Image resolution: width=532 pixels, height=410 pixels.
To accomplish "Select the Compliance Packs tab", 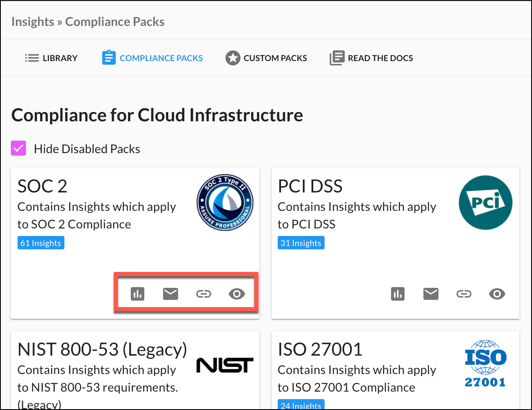I will click(152, 58).
